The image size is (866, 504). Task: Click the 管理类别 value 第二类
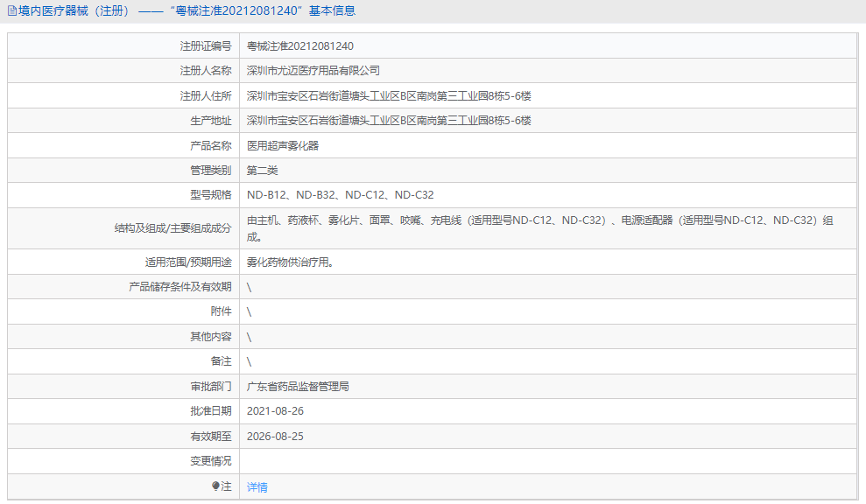click(x=264, y=170)
